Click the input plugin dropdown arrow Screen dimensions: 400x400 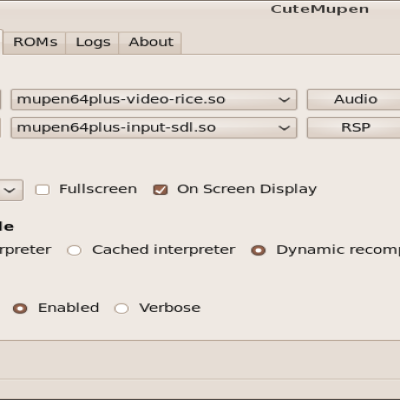click(284, 128)
